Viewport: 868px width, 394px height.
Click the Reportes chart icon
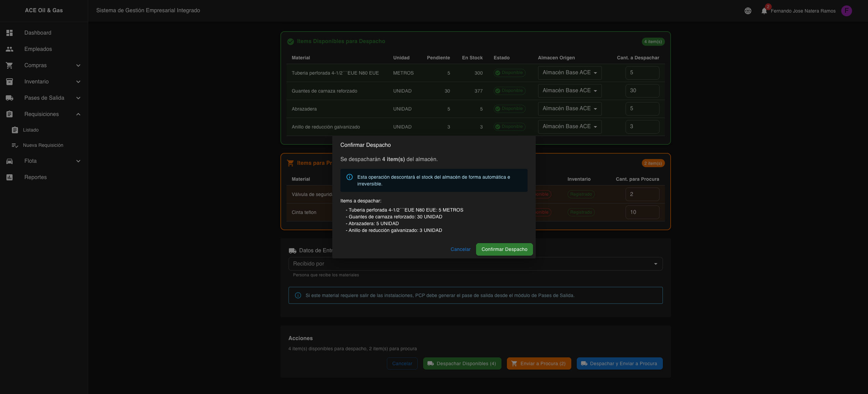(9, 177)
